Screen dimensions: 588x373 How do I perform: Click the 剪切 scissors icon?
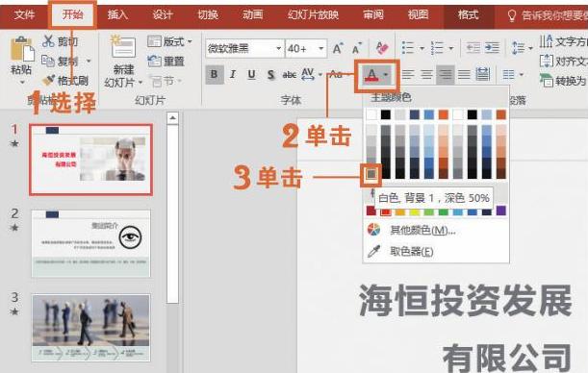48,40
